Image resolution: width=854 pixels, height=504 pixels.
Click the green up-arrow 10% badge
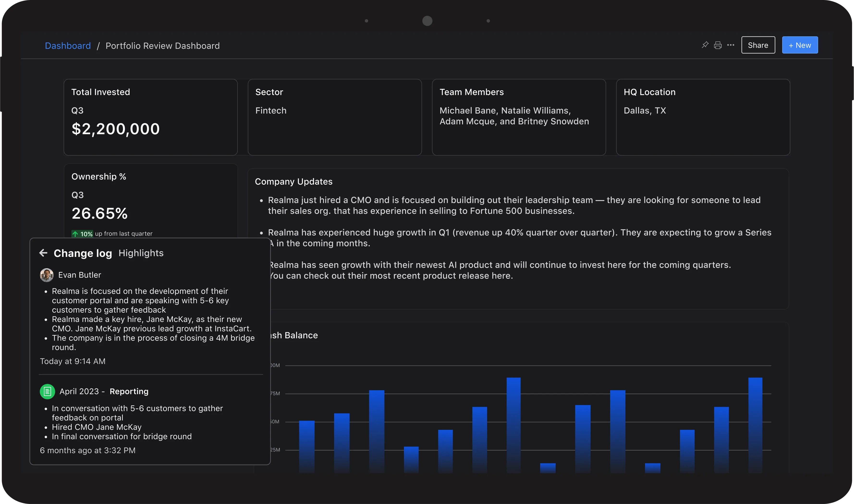(x=82, y=234)
